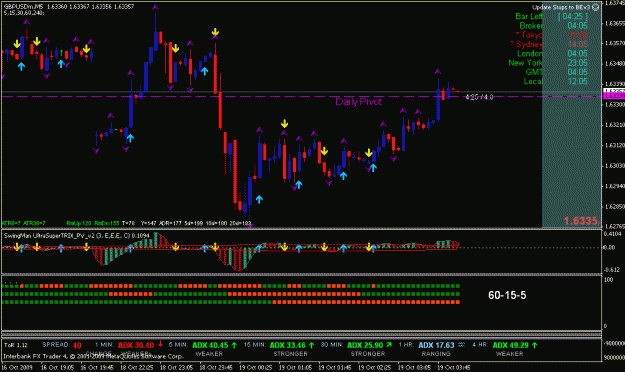Click the diagonal green arrow next to ADX 25.90

tap(389, 345)
